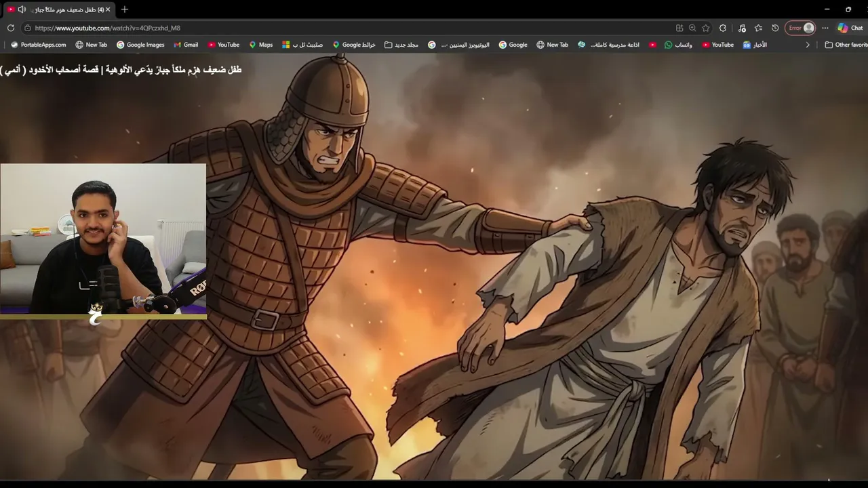
Task: Open PortableApps.com bookmark
Action: 39,45
